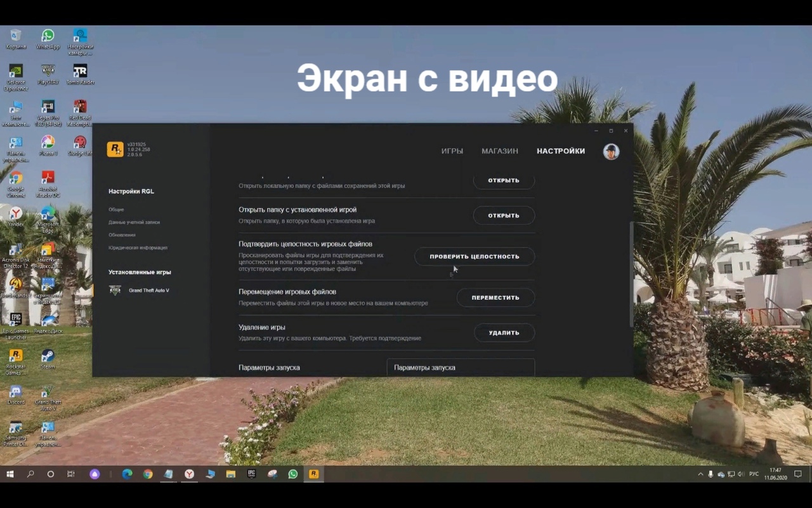The image size is (812, 508).
Task: Open Windows Start menu
Action: pos(10,474)
